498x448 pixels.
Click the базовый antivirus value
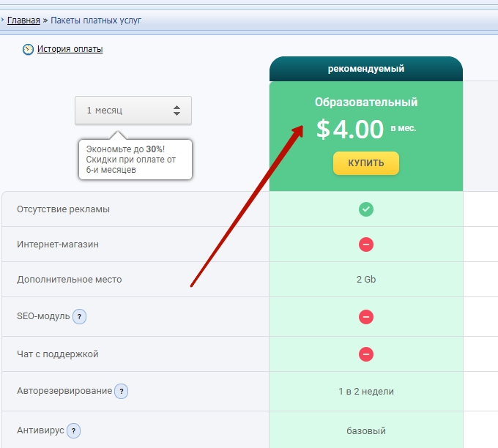pyautogui.click(x=366, y=431)
